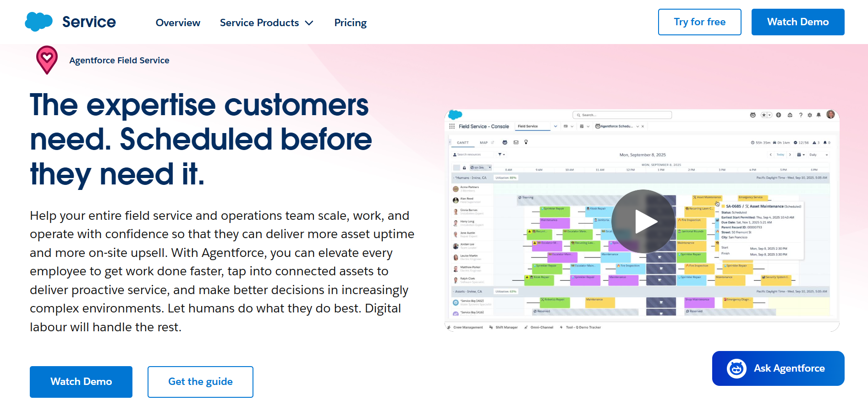Open the Overview nav item
The height and width of the screenshot is (401, 868).
point(178,22)
